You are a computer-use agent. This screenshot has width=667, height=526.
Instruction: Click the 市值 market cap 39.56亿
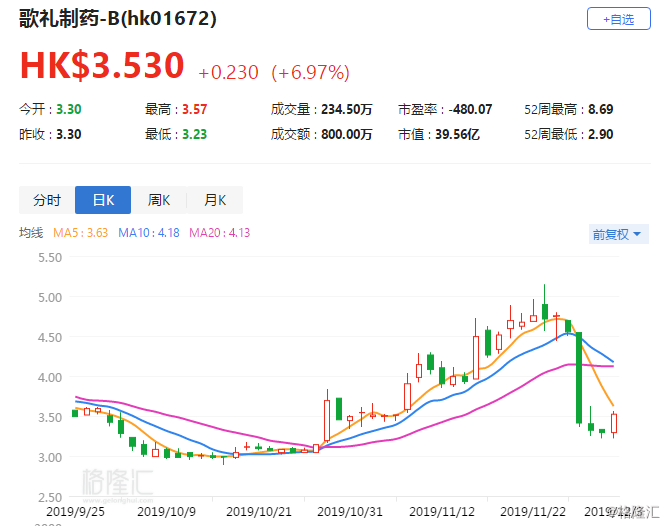tap(457, 134)
